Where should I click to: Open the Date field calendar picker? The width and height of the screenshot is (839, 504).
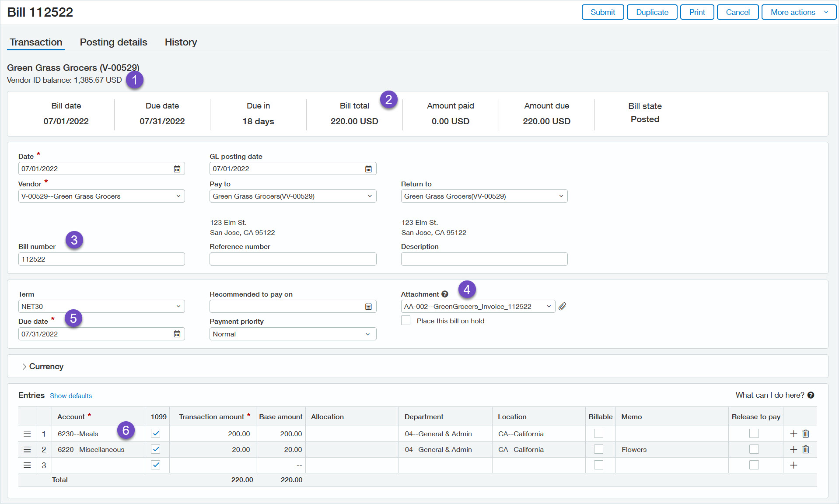[177, 168]
